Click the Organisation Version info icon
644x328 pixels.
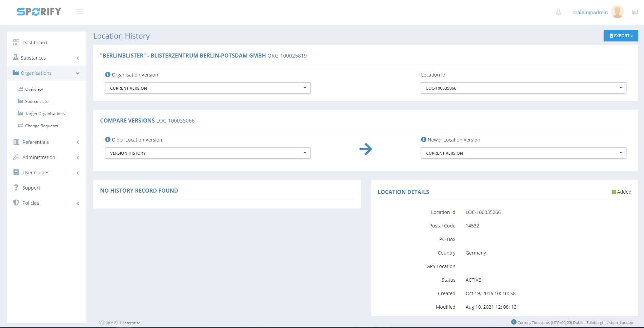[x=108, y=74]
